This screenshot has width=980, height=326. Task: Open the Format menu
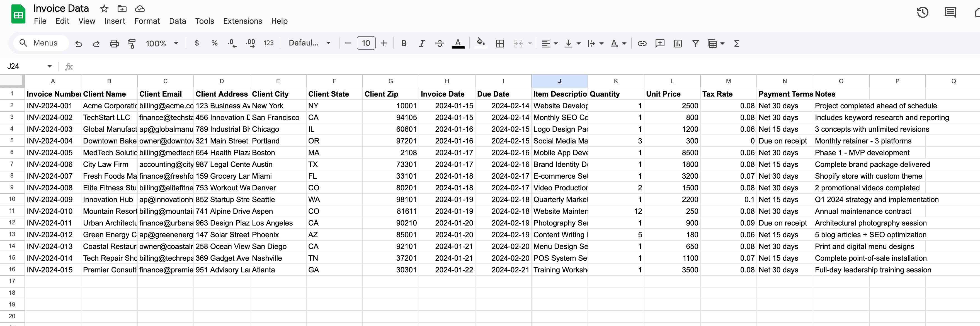pyautogui.click(x=147, y=21)
